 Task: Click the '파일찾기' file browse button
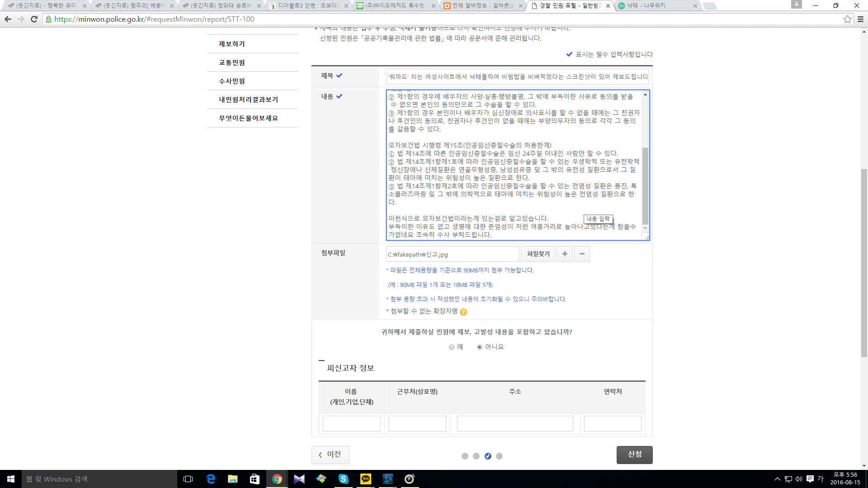[x=538, y=254]
